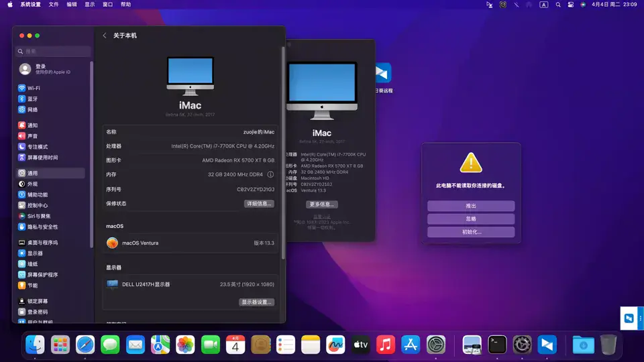Click the DELL U2417H display entry
The width and height of the screenshot is (644, 362).
tap(190, 284)
